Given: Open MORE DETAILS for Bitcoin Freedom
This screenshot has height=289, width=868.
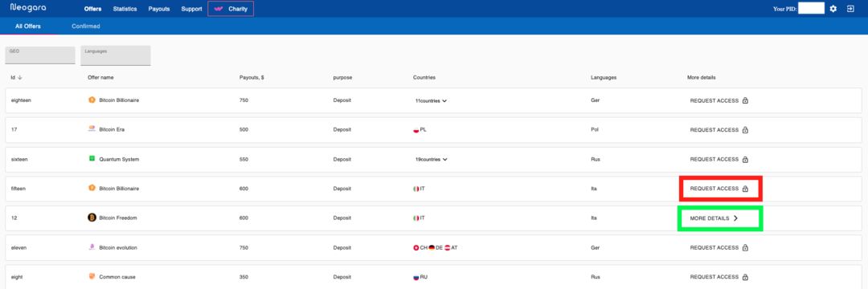Looking at the screenshot, I should [714, 218].
